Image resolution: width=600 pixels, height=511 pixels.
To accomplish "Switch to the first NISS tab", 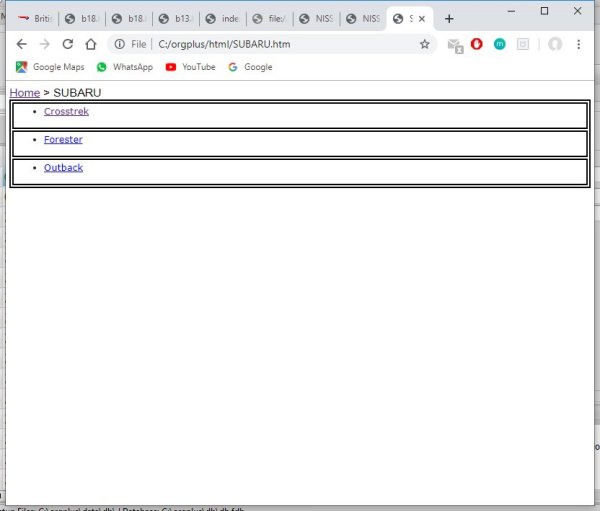I will coord(316,19).
